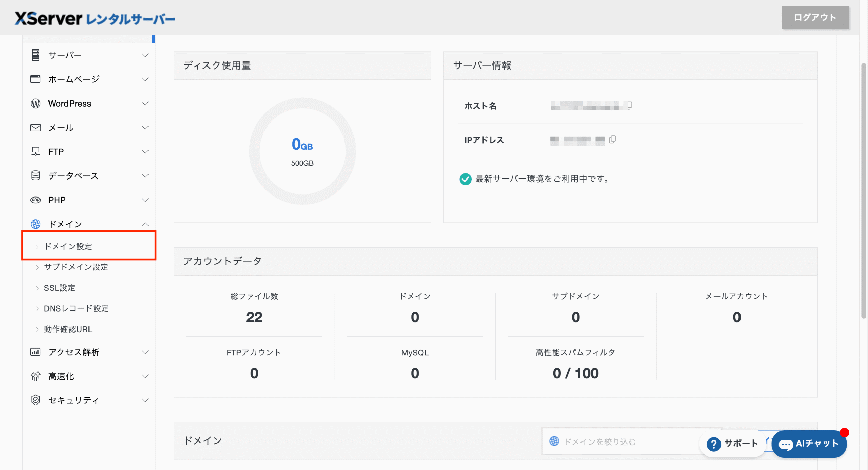Viewport: 868px width, 470px height.
Task: Collapse the ドメイン menu chevron
Action: pos(145,224)
